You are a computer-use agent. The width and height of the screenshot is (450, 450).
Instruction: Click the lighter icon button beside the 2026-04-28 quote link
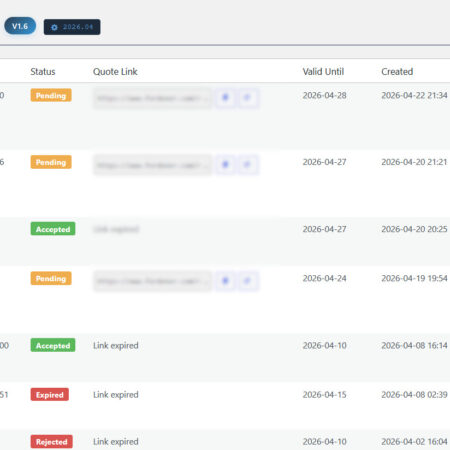(247, 98)
